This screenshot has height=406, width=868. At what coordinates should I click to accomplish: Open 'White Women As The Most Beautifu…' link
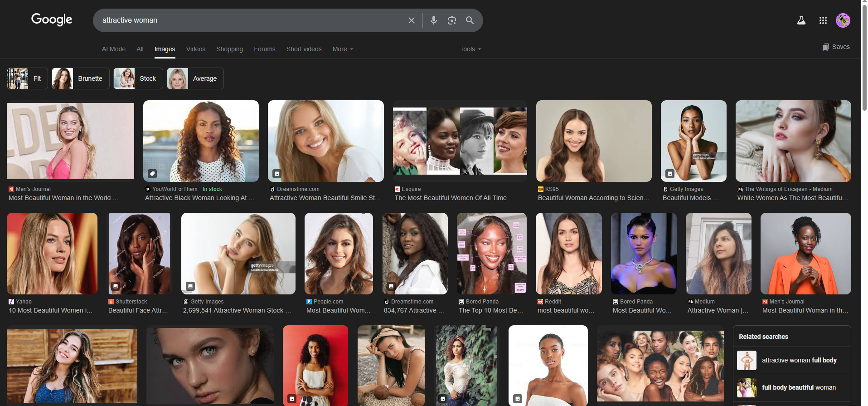pyautogui.click(x=792, y=198)
